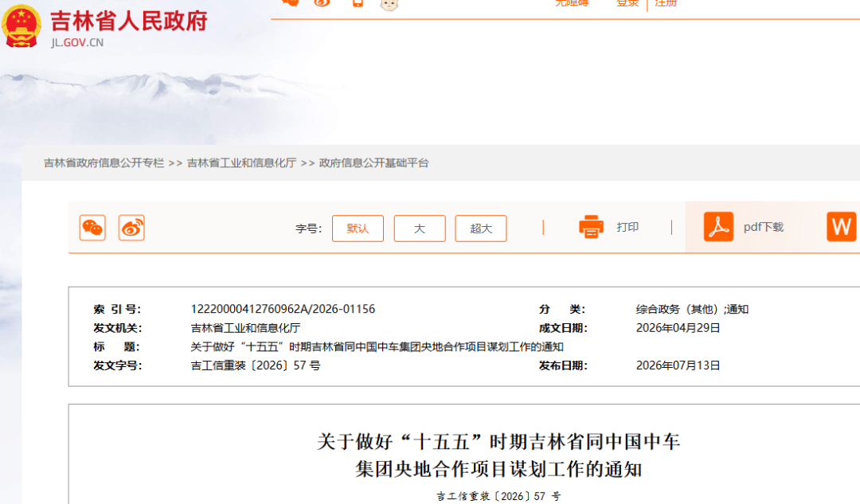Select index number 12220000412760962A/2026-01156

(283, 309)
